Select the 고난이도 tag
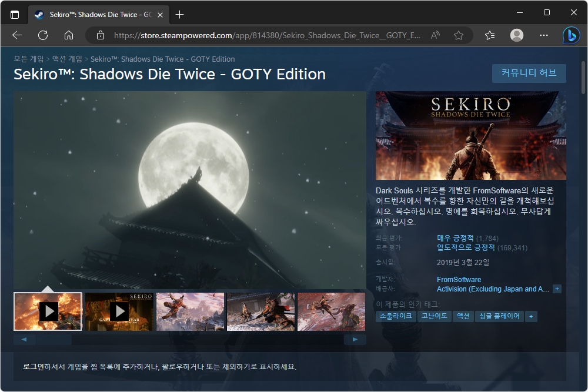Screen dimensions: 588x392 pos(435,316)
